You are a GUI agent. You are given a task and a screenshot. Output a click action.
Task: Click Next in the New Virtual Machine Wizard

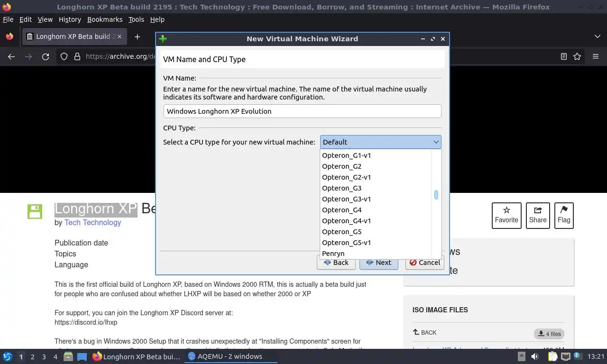coord(378,263)
